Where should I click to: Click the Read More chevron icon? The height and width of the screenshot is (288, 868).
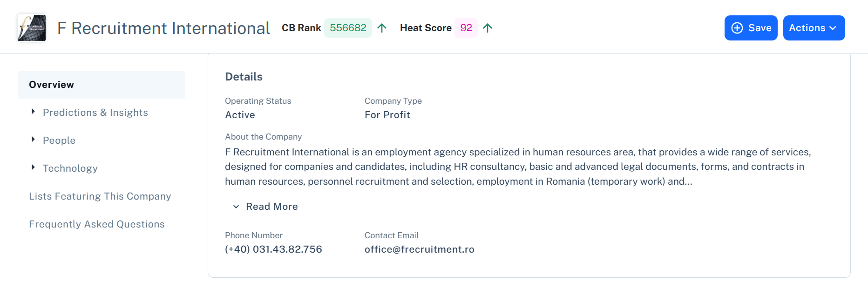click(x=236, y=207)
